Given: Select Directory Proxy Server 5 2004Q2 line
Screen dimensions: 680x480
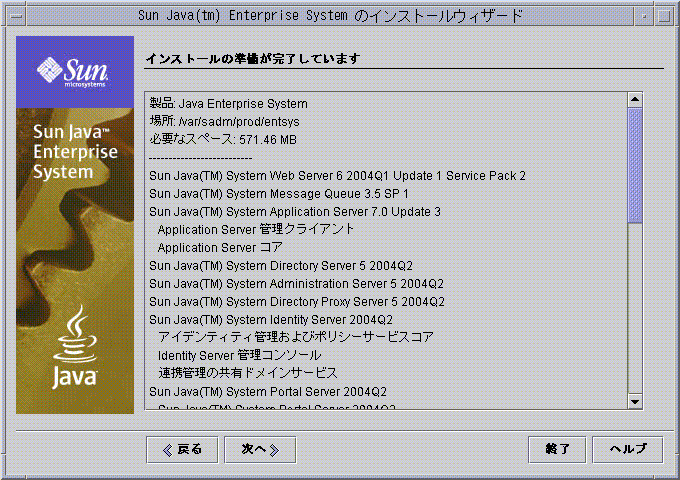Looking at the screenshot, I should pyautogui.click(x=297, y=301).
